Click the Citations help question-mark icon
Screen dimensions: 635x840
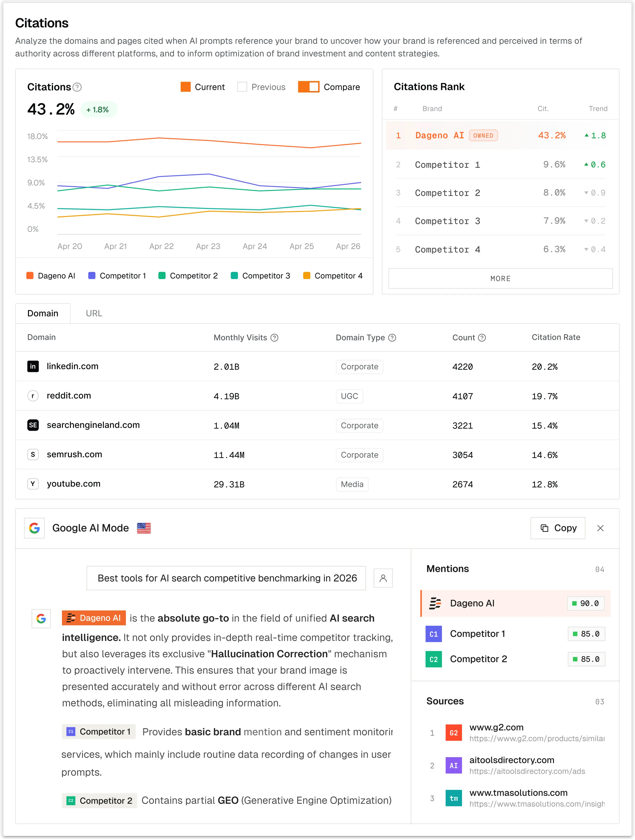tap(77, 87)
